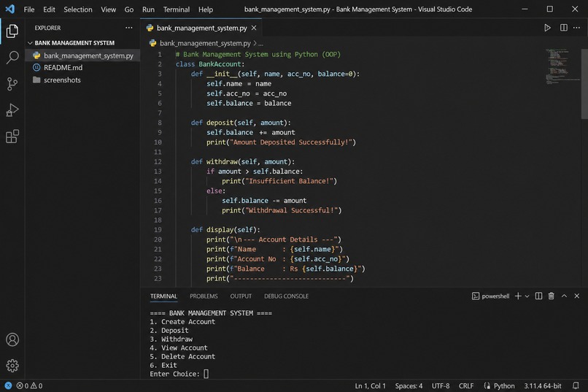Screen dimensions: 588x392
Task: Close the bank_management_system.py editor tab
Action: (254, 28)
